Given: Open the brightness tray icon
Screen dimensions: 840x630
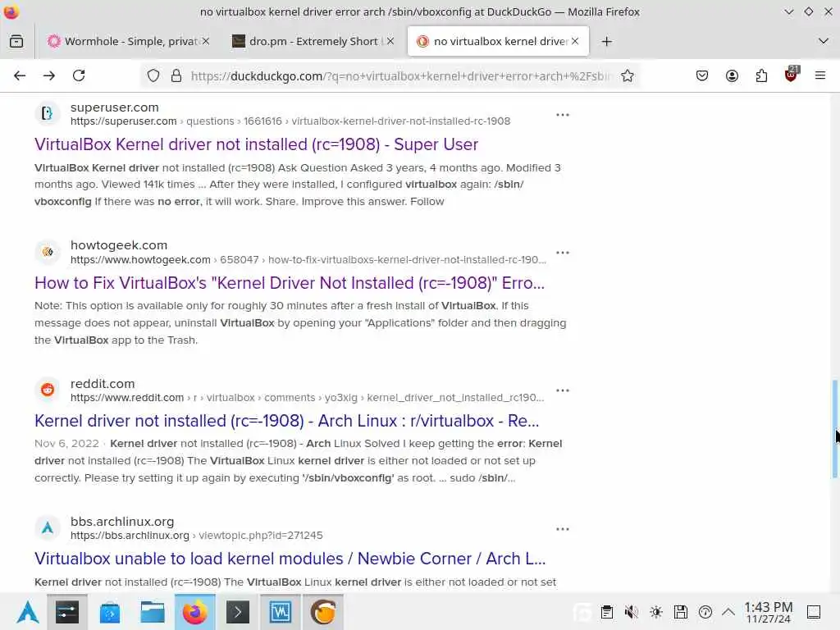Looking at the screenshot, I should [655, 612].
